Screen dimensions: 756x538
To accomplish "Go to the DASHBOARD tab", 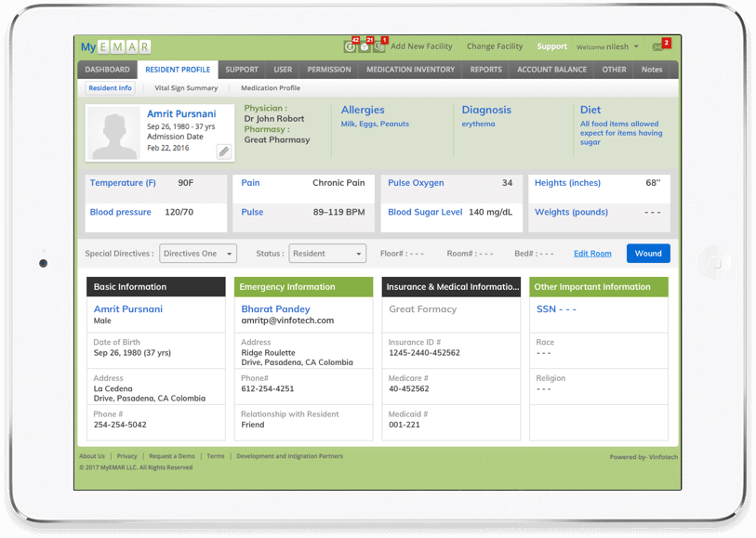I will coord(107,70).
